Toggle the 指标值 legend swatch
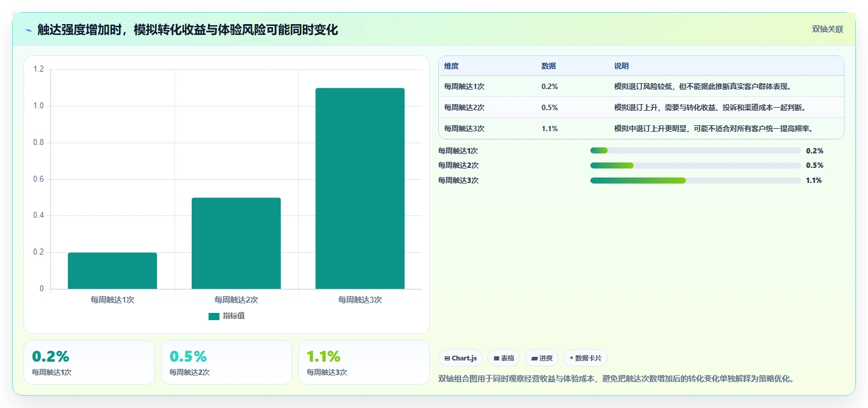Viewport: 868px width, 408px height. [x=214, y=317]
